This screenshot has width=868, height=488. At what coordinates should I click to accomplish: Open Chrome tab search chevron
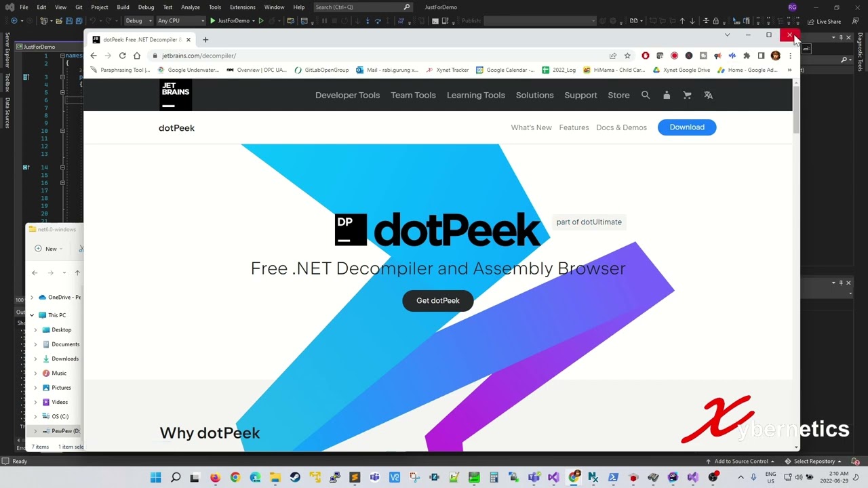727,35
